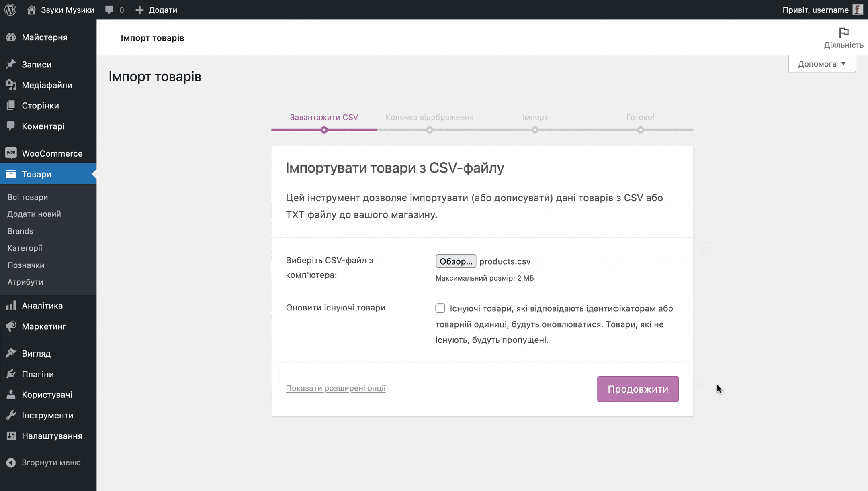
Task: Click the plus icon beside Додати
Action: 139,10
